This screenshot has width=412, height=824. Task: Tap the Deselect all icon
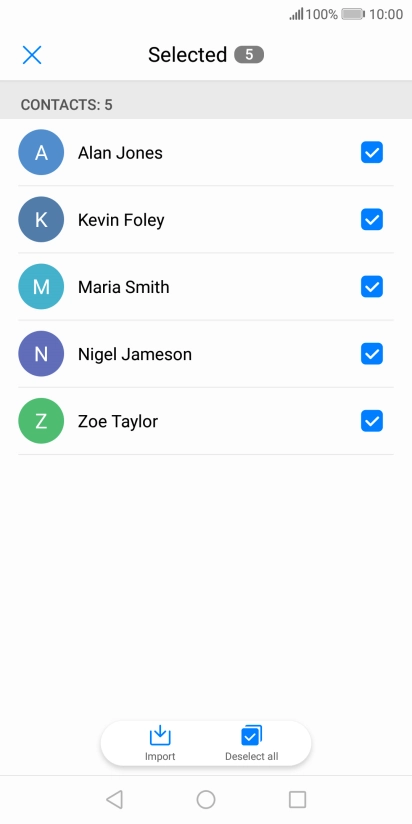251,736
